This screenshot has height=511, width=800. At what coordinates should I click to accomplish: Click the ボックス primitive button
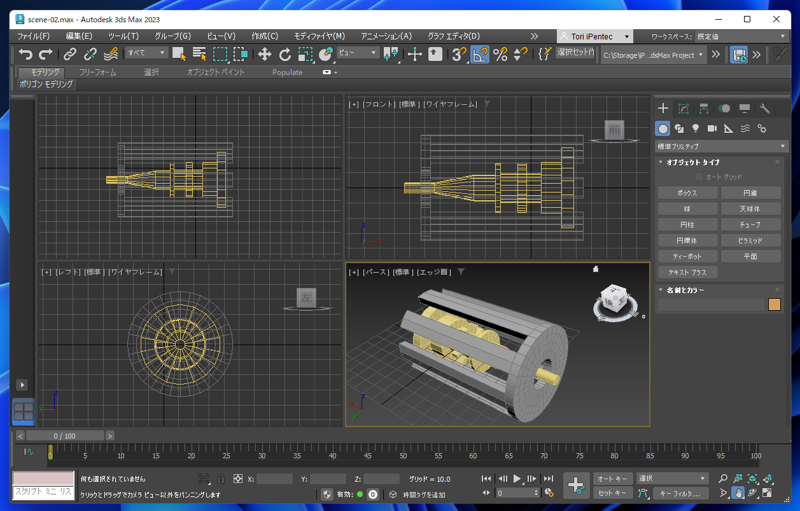(687, 193)
